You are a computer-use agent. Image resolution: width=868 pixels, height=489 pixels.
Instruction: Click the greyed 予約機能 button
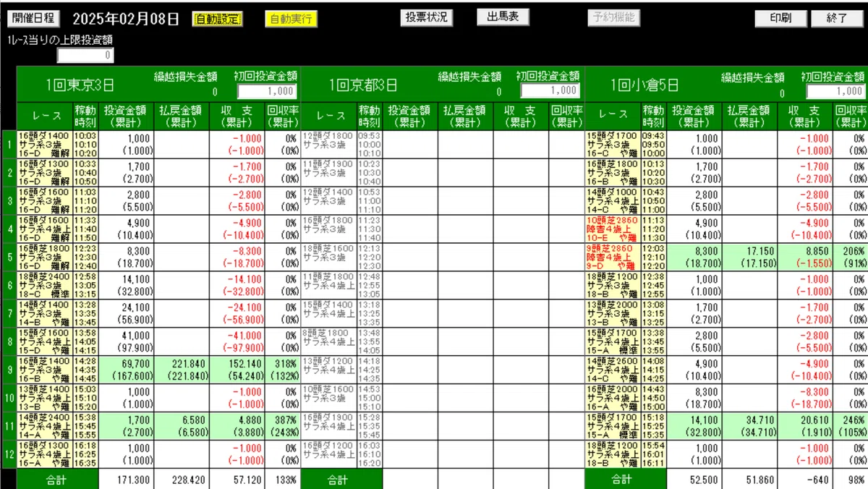coord(613,17)
